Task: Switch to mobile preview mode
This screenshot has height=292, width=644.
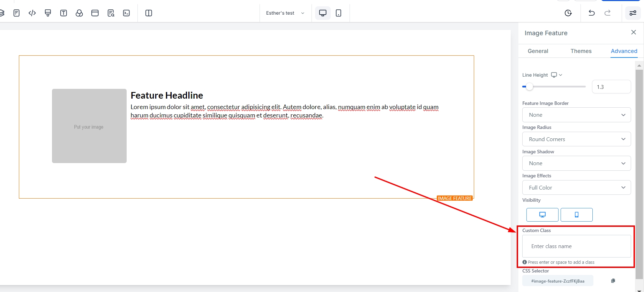Action: [338, 13]
